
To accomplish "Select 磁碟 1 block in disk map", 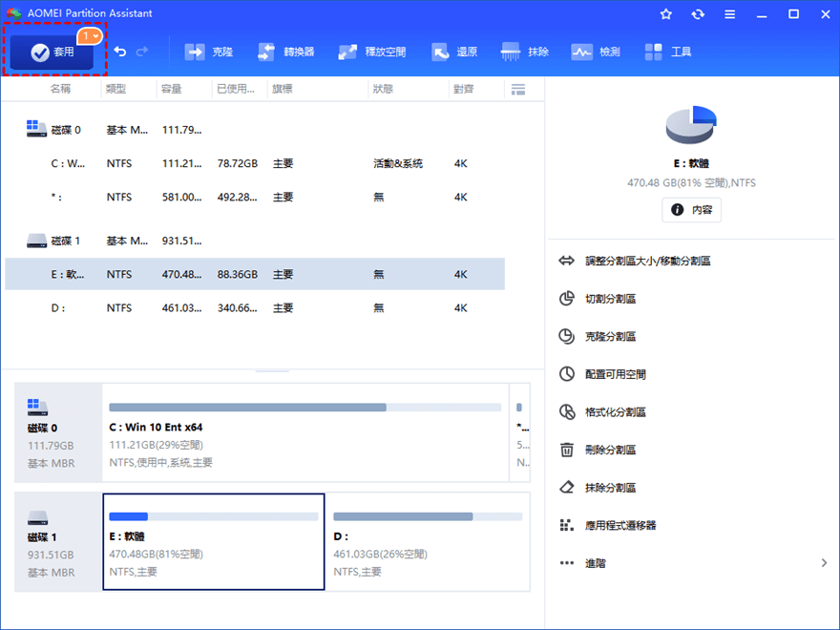I will pos(58,541).
